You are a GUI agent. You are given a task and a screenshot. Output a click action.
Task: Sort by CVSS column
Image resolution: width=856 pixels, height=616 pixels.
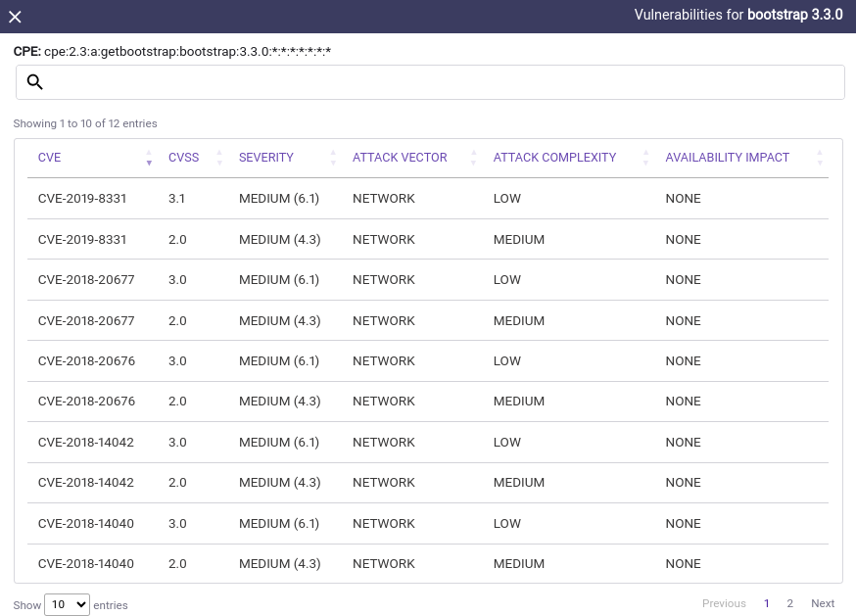tap(183, 158)
